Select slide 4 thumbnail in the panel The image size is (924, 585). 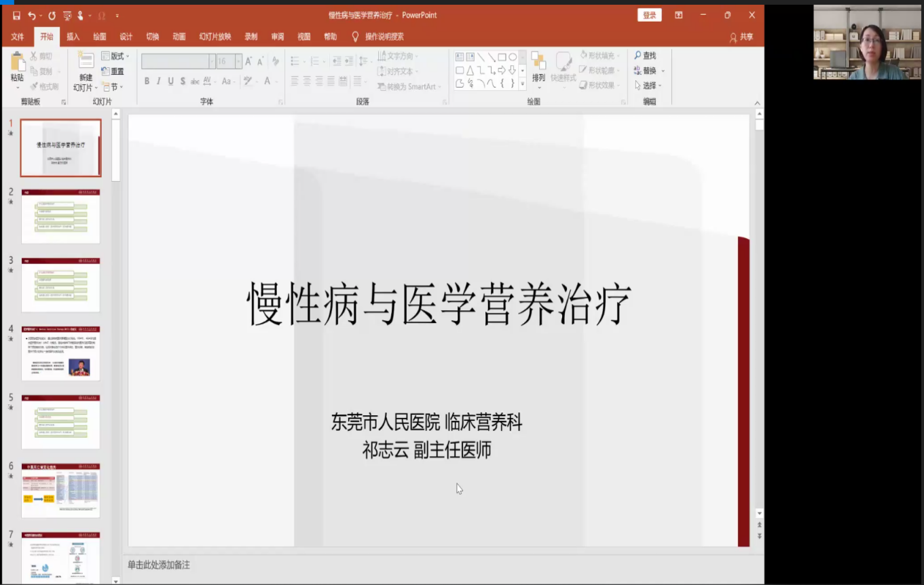tap(60, 353)
